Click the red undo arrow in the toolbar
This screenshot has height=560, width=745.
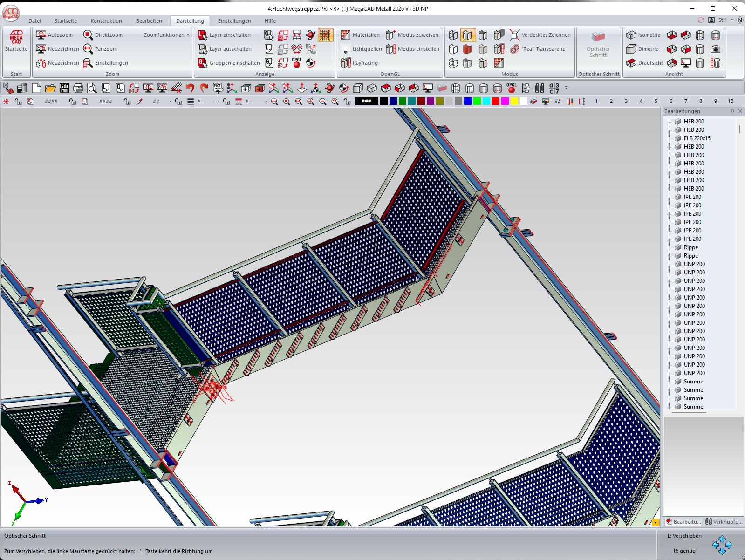click(190, 88)
